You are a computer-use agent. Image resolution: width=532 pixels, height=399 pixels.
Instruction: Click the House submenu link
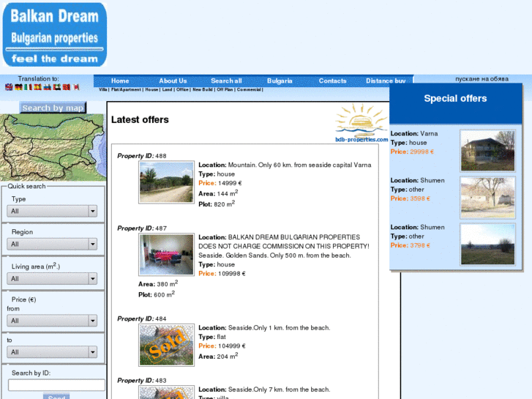pyautogui.click(x=151, y=89)
